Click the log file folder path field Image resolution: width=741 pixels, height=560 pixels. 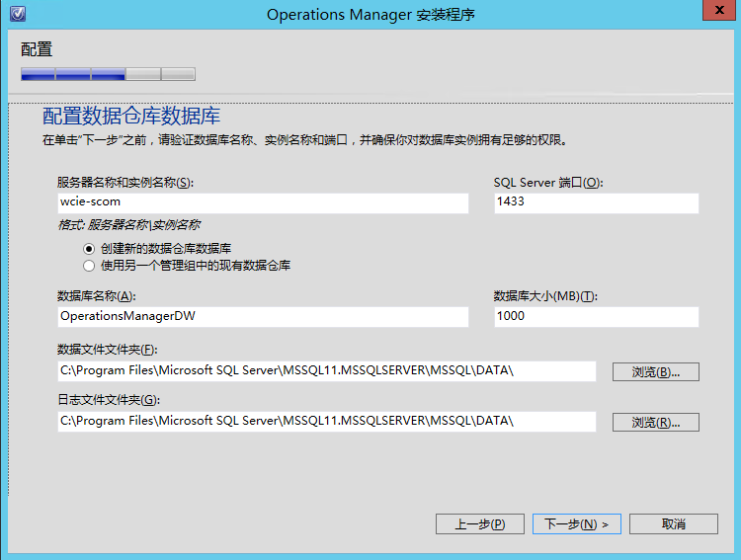point(327,422)
